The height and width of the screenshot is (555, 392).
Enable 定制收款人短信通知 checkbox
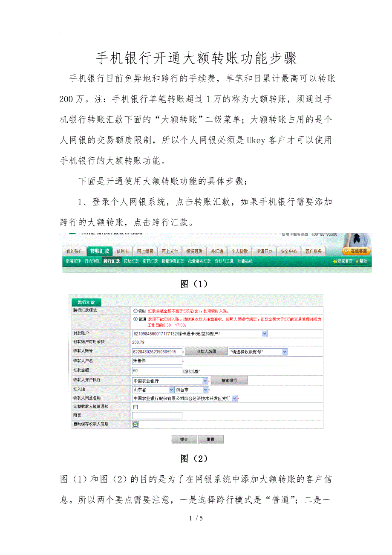click(135, 407)
